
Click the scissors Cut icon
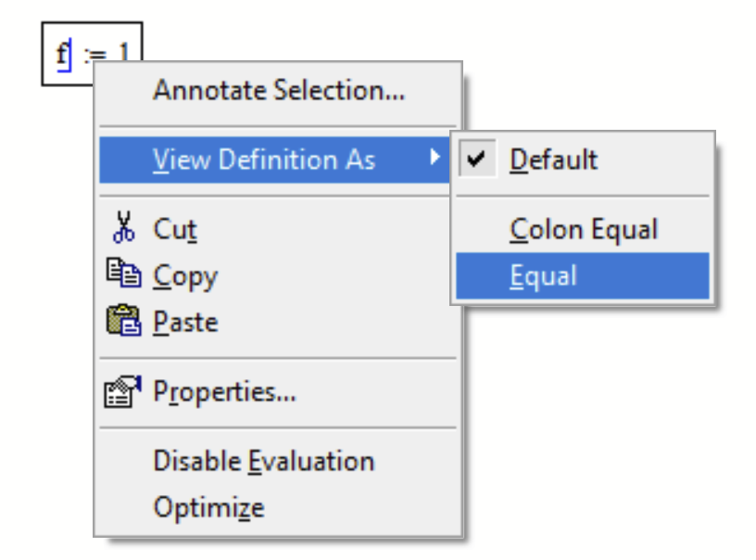click(121, 228)
